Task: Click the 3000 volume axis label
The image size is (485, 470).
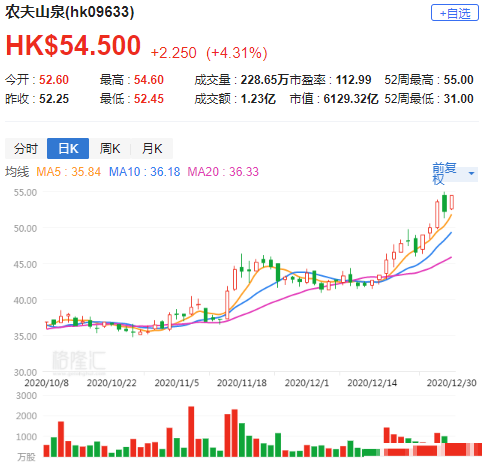Action: click(26, 396)
